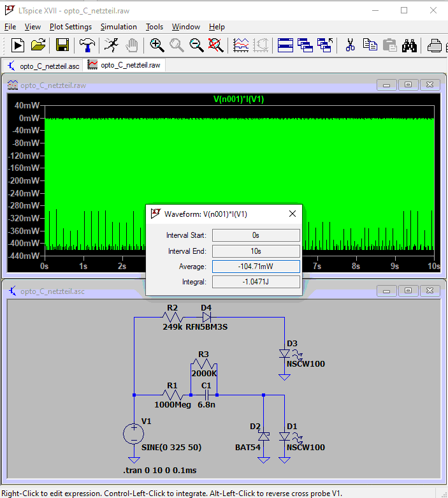This screenshot has width=448, height=498.
Task: Open the Plot Settings menu
Action: 71,27
